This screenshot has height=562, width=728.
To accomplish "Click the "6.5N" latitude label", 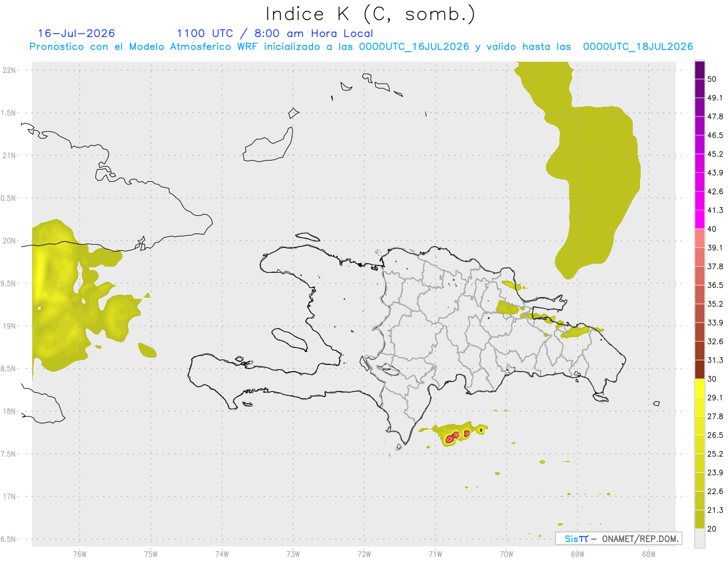I will [7, 540].
